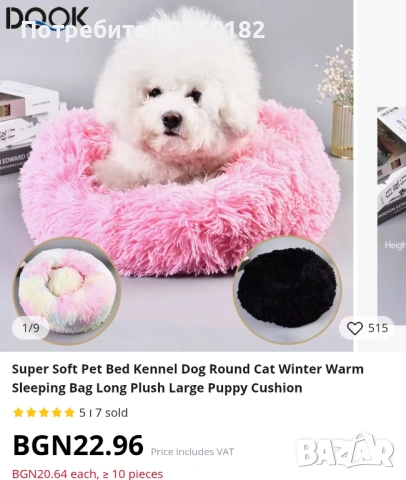Screen dimensions: 406x480
Task: Click the BGN20.64 bulk price offer
Action: click(x=87, y=474)
